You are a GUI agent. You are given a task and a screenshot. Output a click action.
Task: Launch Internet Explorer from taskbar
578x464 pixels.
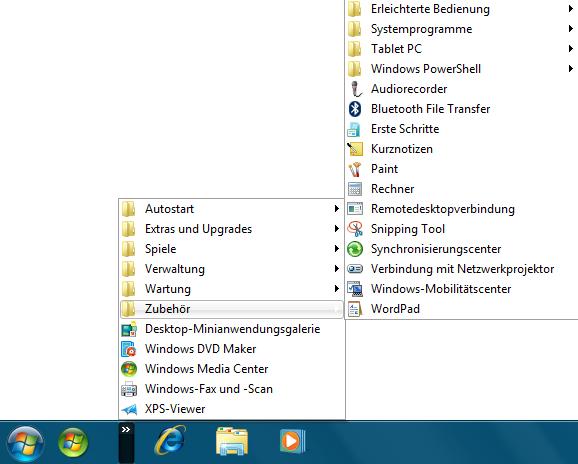pos(170,440)
